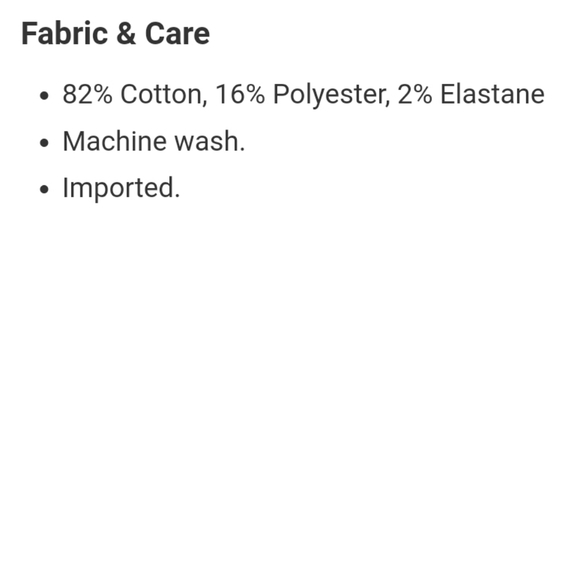580x580 pixels.
Task: Click the Fabric & Care heading
Action: pos(115,34)
